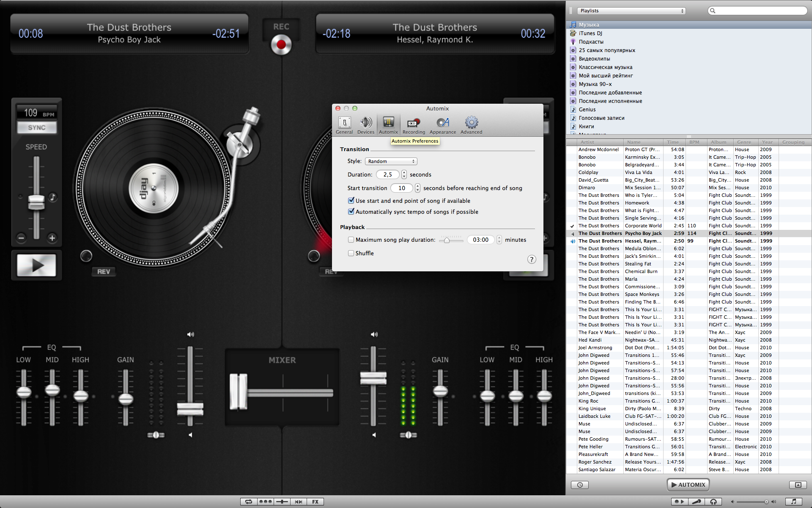Select the Stealing Fat track row
The width and height of the screenshot is (812, 508).
tap(689, 264)
